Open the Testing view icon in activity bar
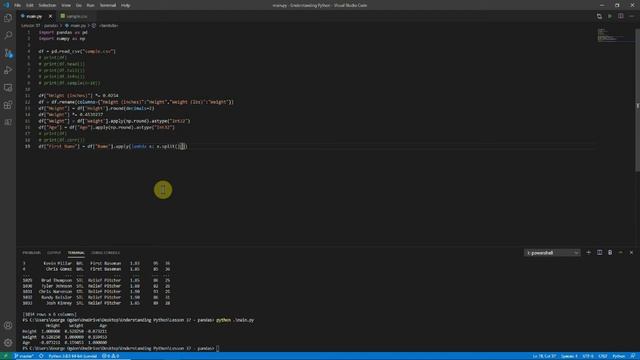Viewport: 640px width, 360px height. tap(8, 122)
